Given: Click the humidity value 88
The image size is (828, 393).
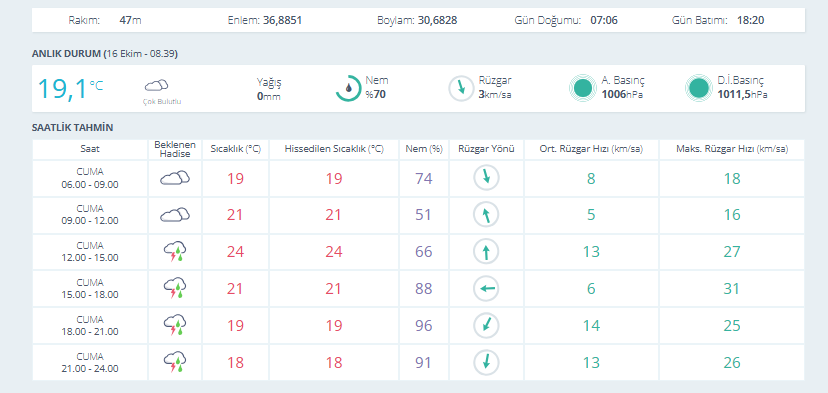Looking at the screenshot, I should pos(424,289).
